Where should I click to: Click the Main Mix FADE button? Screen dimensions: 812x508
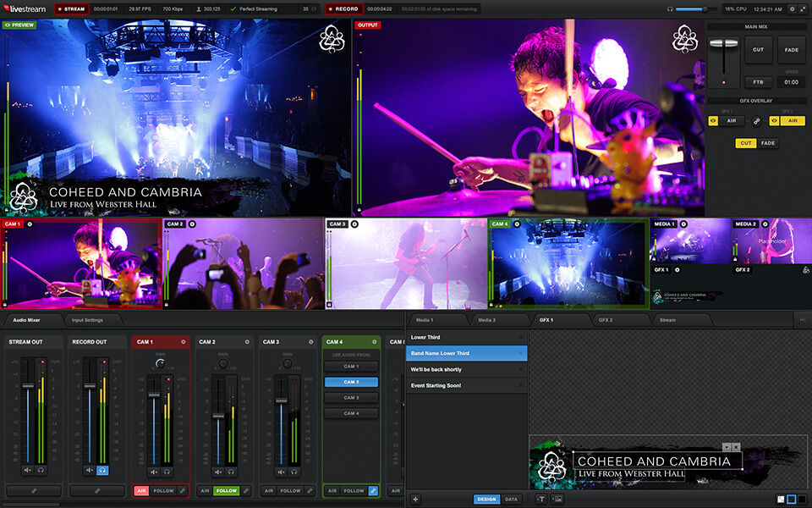792,50
